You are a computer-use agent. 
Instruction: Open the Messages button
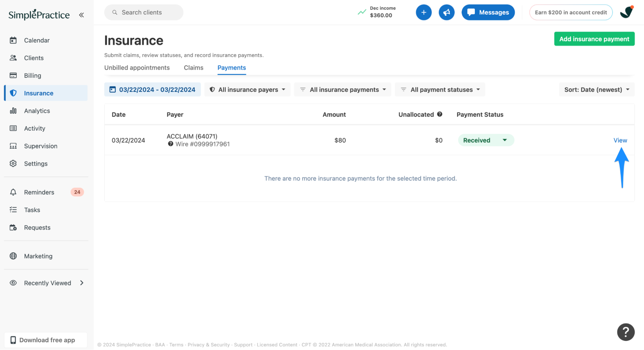tap(488, 12)
